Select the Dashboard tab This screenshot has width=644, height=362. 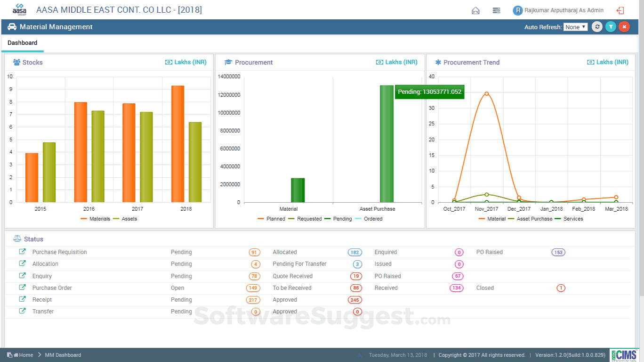(x=22, y=43)
